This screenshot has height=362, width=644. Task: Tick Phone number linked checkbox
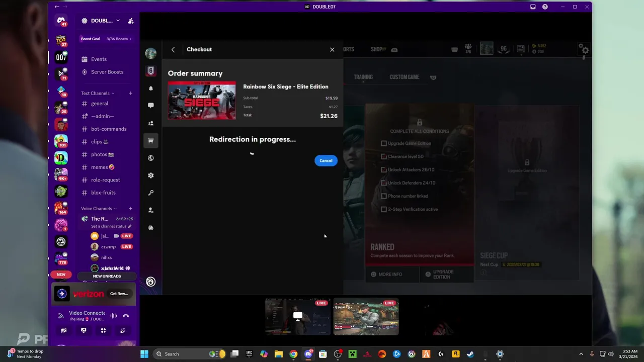384,196
